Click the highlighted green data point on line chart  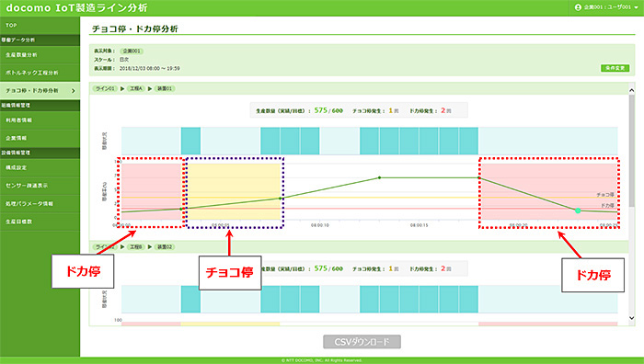[x=578, y=210]
